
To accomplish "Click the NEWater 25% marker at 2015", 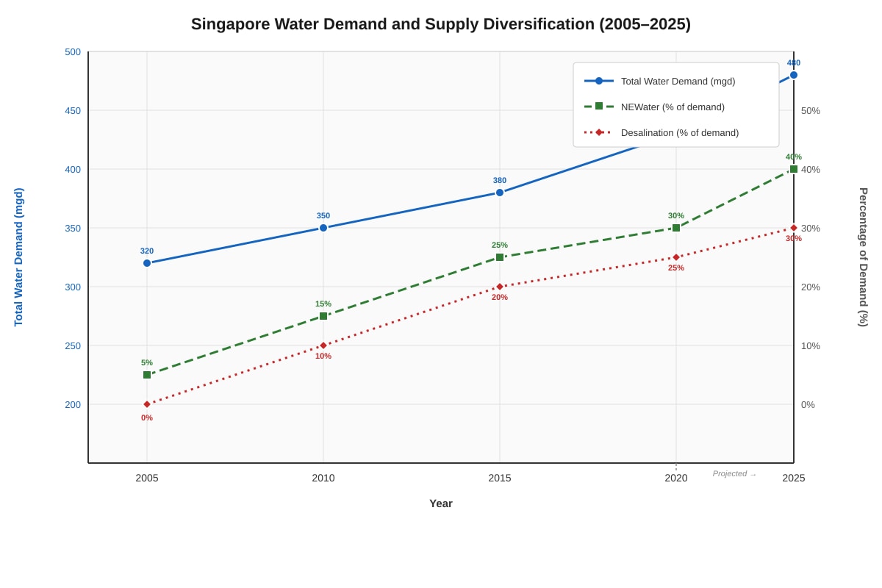I will tap(500, 257).
